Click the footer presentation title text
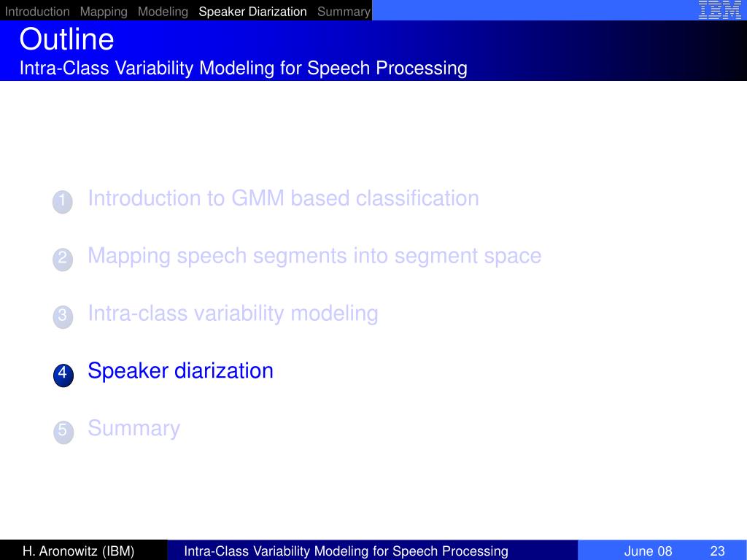747x560 pixels. [346, 551]
